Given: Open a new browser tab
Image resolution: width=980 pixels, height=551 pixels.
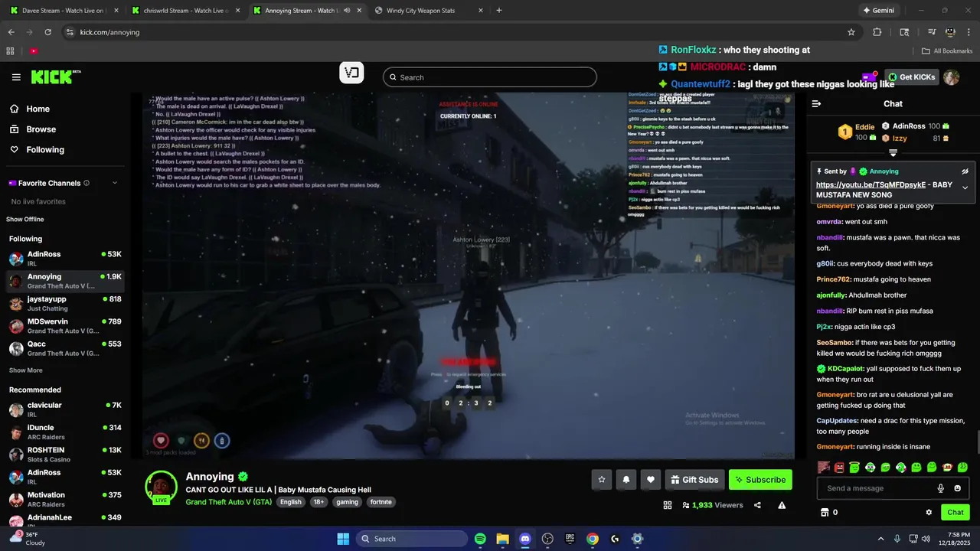Looking at the screenshot, I should (x=499, y=11).
